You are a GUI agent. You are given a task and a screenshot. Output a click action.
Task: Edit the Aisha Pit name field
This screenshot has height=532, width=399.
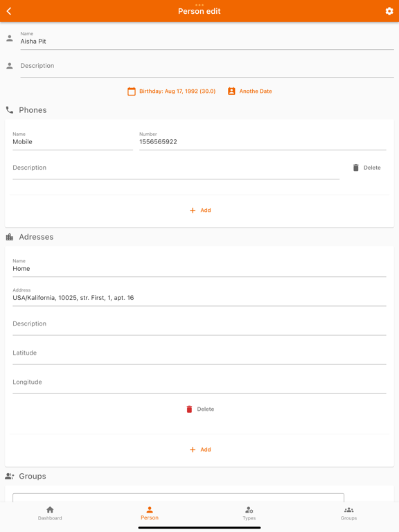(x=207, y=40)
